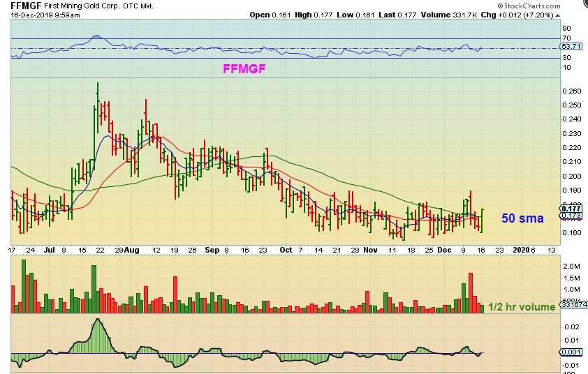Click the magenta FFMGF annotation
The height and width of the screenshot is (374, 588).
(244, 68)
